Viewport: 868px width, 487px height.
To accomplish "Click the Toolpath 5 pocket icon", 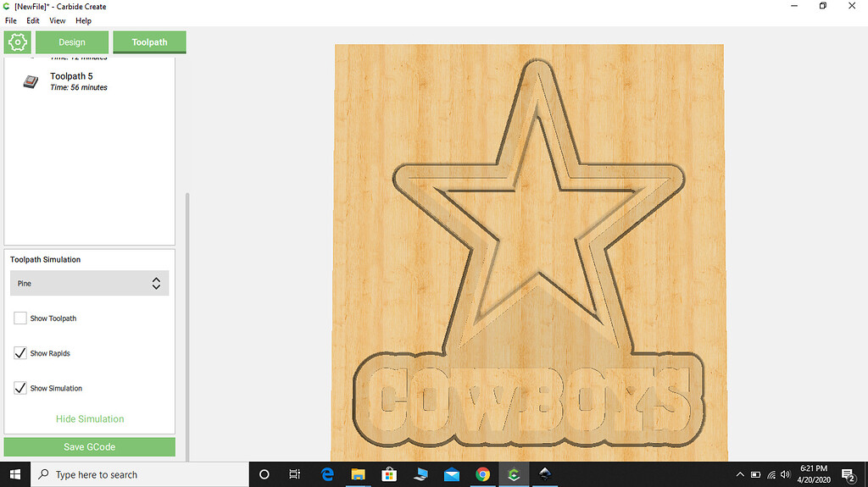I will click(31, 81).
